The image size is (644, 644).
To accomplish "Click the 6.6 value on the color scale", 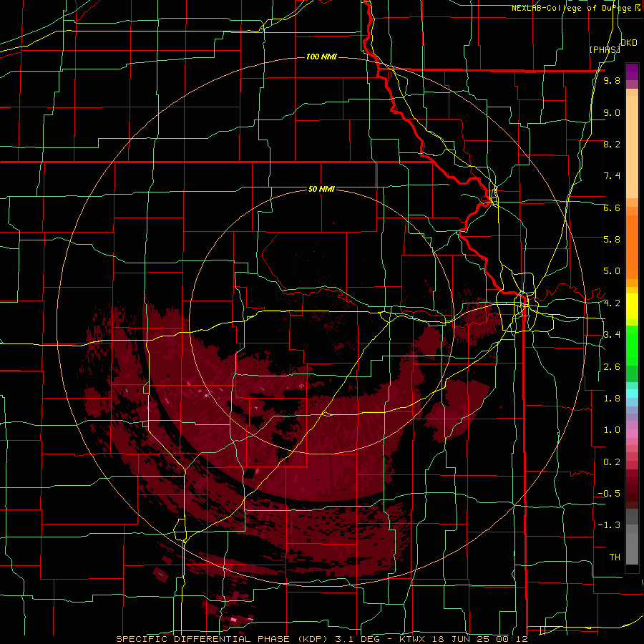I will coord(612,208).
